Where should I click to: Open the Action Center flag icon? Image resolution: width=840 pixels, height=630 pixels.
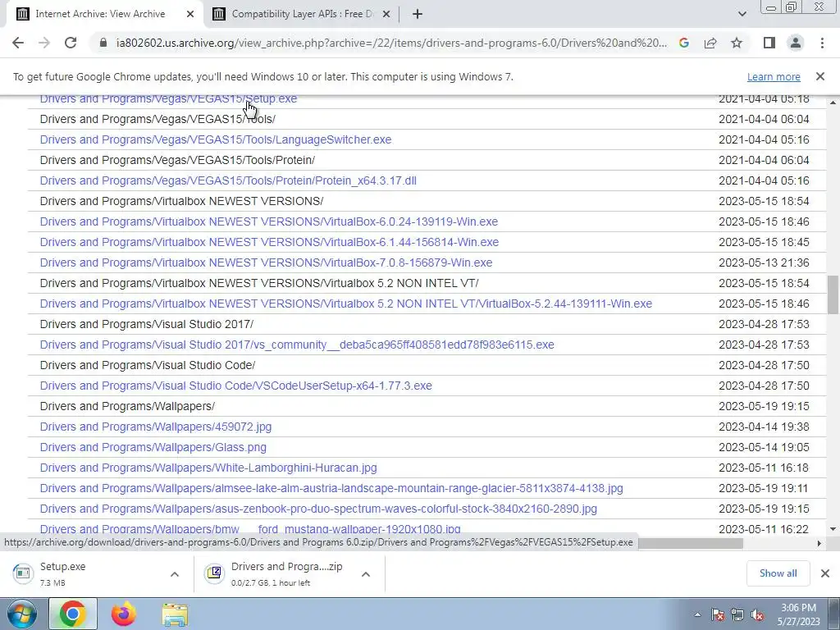pos(718,615)
